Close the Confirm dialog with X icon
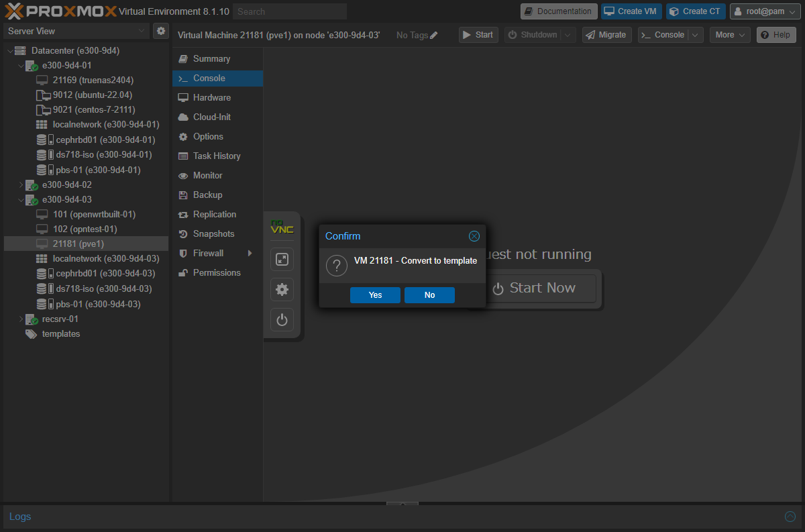This screenshot has width=805, height=532. [x=474, y=236]
